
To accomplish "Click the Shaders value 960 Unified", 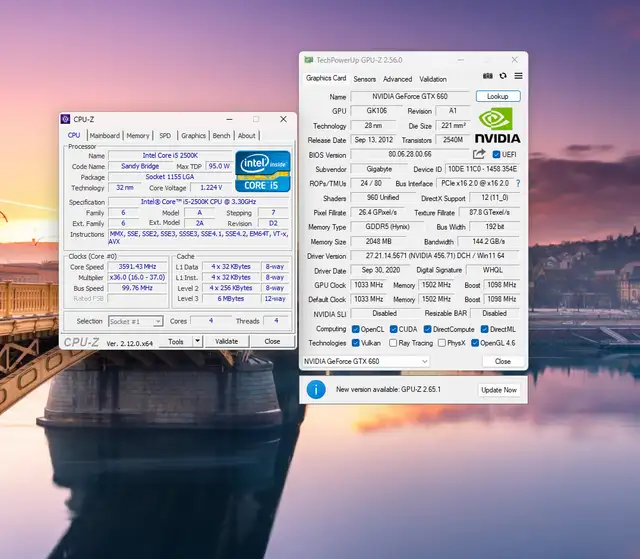I will [x=382, y=197].
